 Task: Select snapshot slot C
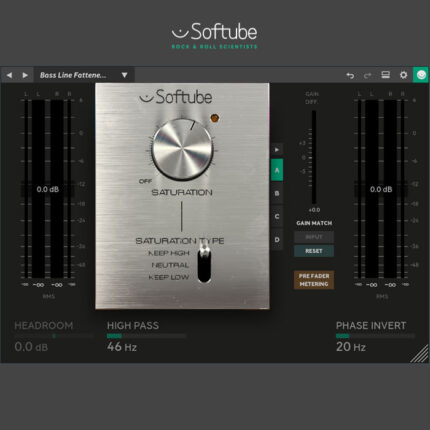tap(277, 217)
